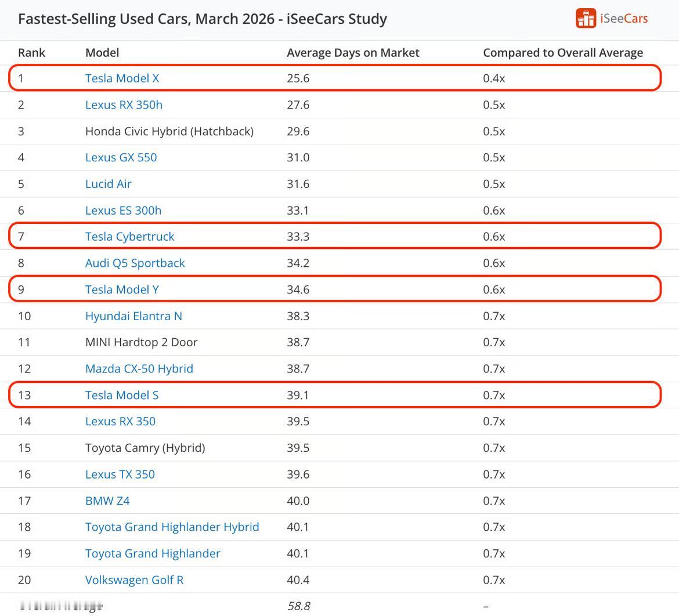Click the 40.0 days value
679x616 pixels.
[298, 501]
